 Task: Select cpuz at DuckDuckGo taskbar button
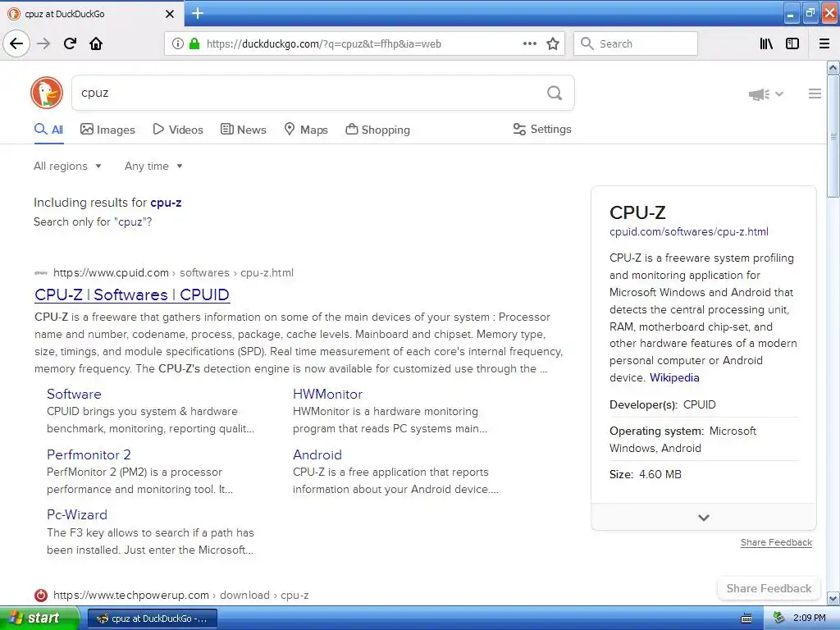click(152, 619)
